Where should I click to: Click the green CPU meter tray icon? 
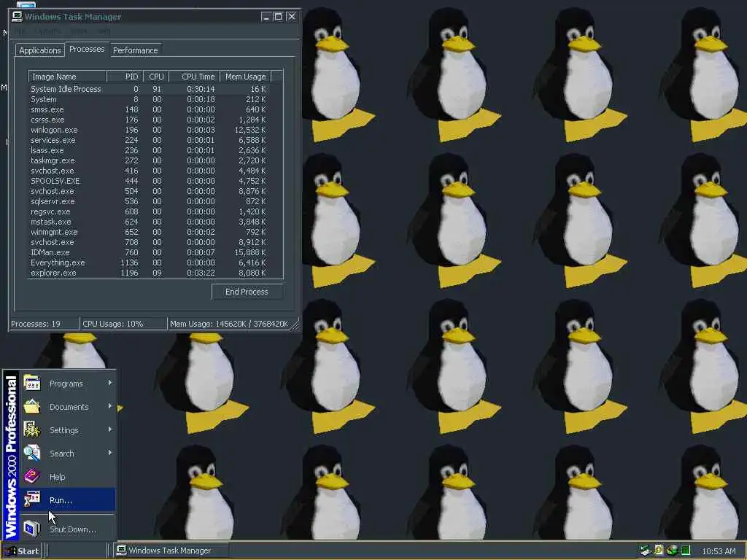(x=685, y=551)
